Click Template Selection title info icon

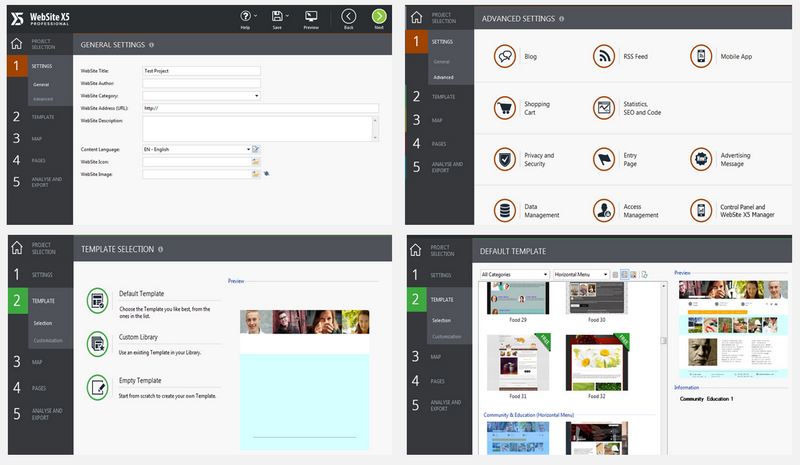point(161,249)
